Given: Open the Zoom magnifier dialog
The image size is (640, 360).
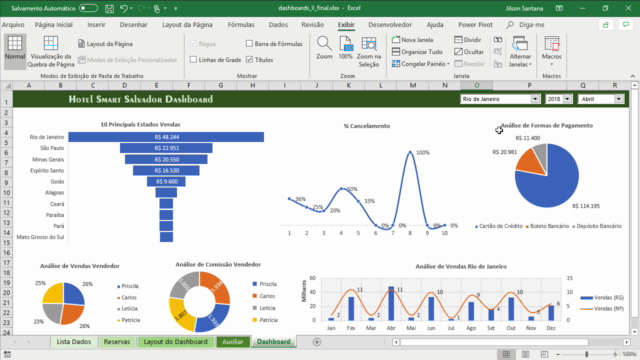Looking at the screenshot, I should tap(324, 48).
